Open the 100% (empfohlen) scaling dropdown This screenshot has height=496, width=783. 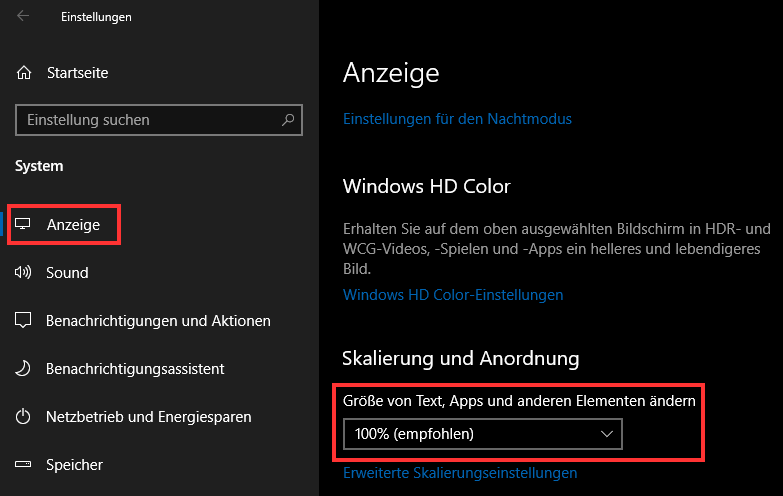(483, 434)
